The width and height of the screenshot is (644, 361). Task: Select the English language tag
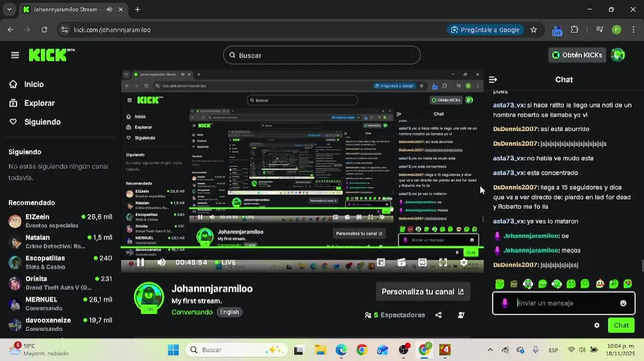[229, 312]
